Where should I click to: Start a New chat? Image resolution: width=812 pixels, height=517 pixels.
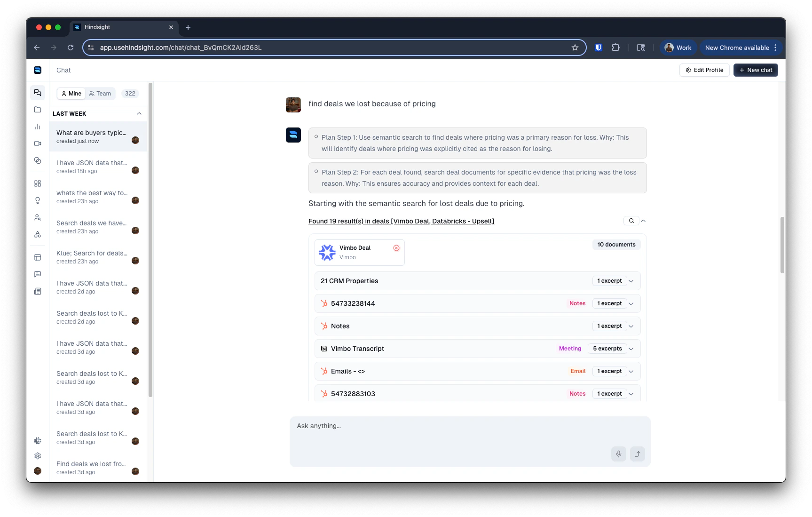[x=755, y=70]
